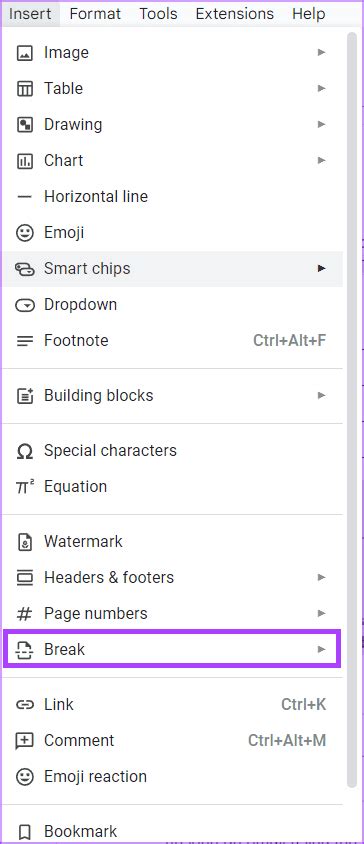Select the Omega Special characters icon

point(25,451)
